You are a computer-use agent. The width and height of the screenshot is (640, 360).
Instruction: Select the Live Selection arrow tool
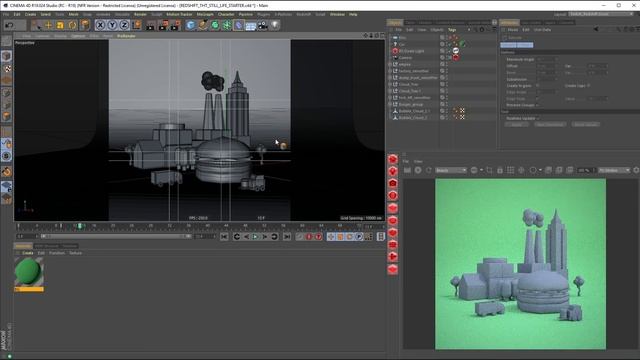(37, 25)
